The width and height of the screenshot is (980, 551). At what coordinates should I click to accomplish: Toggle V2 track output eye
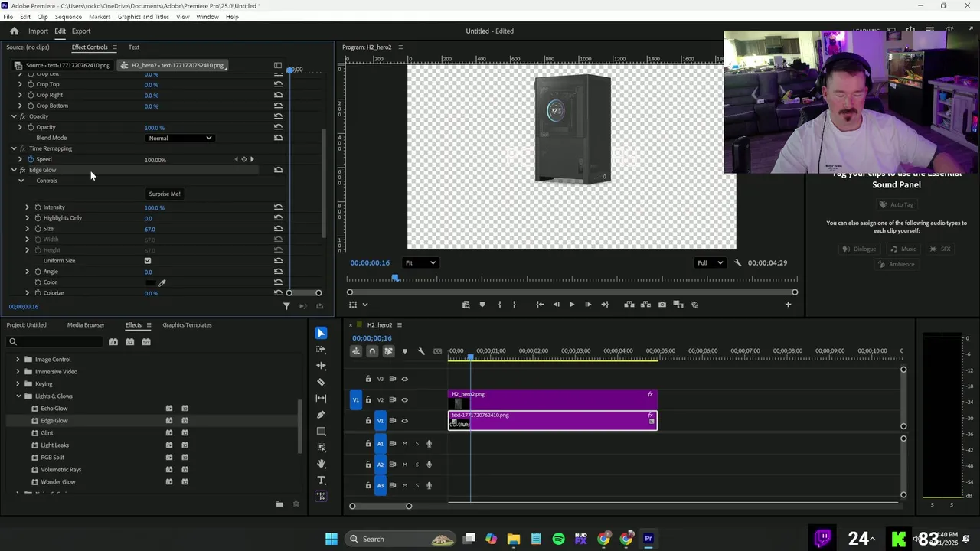click(404, 399)
